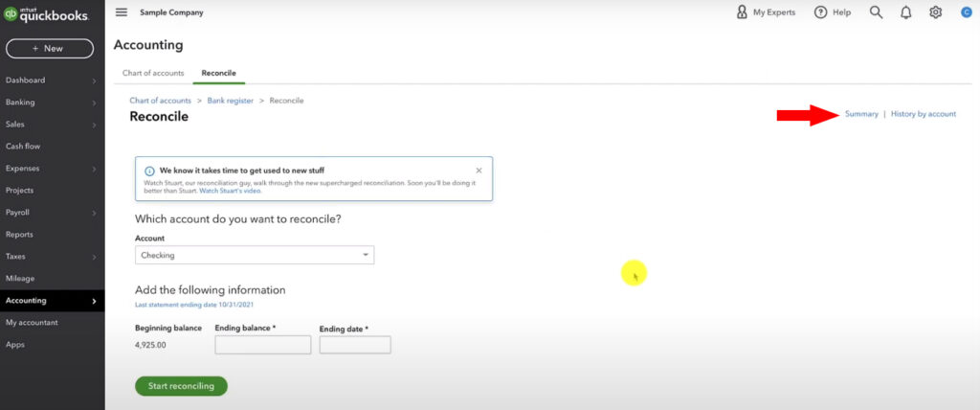
Task: Open the search magnifier icon
Action: [877, 12]
